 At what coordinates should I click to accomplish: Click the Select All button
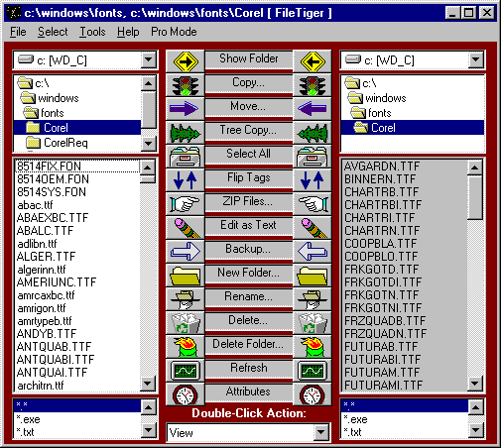pos(249,154)
